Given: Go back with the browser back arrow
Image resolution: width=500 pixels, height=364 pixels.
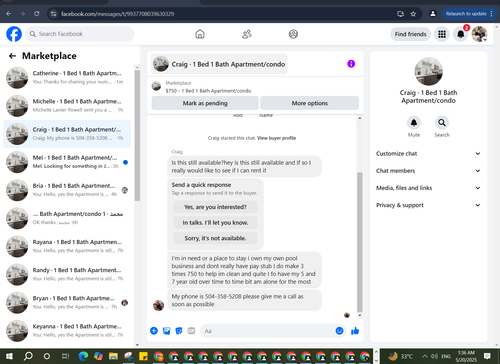Looking at the screenshot, I should tap(9, 14).
